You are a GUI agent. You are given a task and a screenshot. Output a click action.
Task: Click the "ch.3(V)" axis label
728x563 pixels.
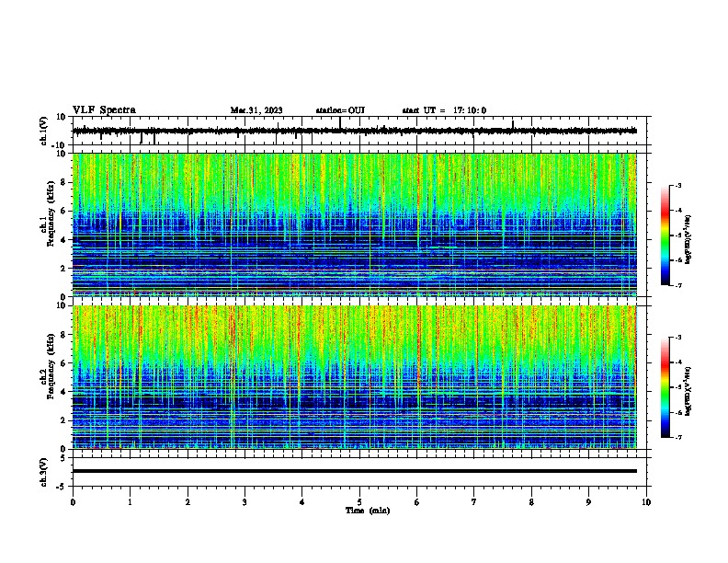tap(44, 472)
